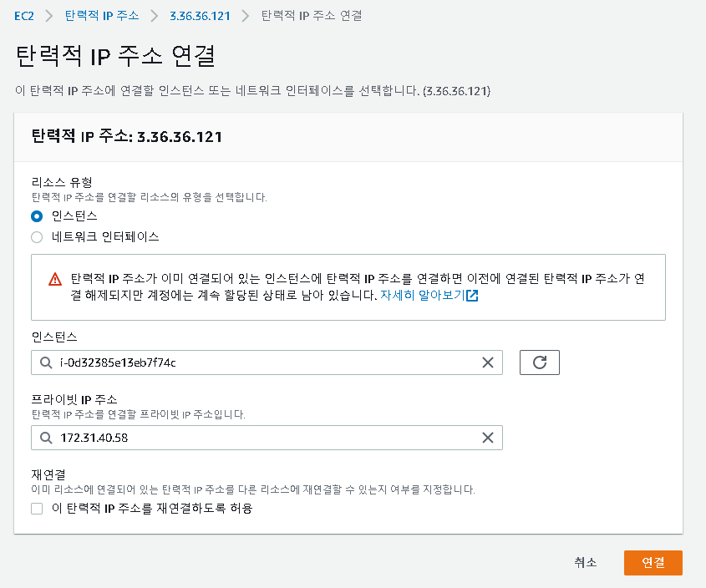Select the 인스턴스 radio button

[37, 216]
